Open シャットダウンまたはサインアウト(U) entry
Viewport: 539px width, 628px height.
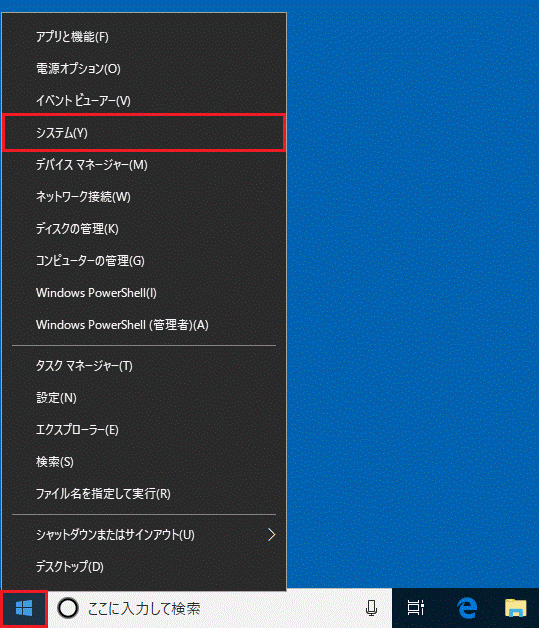point(144,535)
